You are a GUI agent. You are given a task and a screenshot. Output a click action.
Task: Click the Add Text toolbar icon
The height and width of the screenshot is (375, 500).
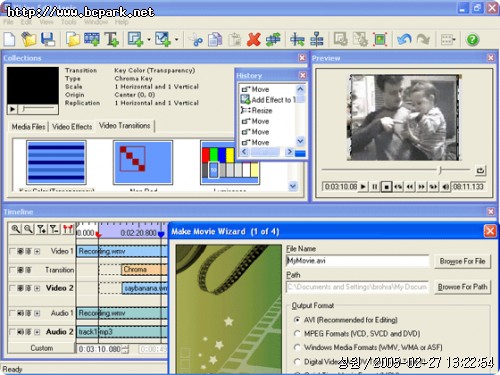(111, 39)
